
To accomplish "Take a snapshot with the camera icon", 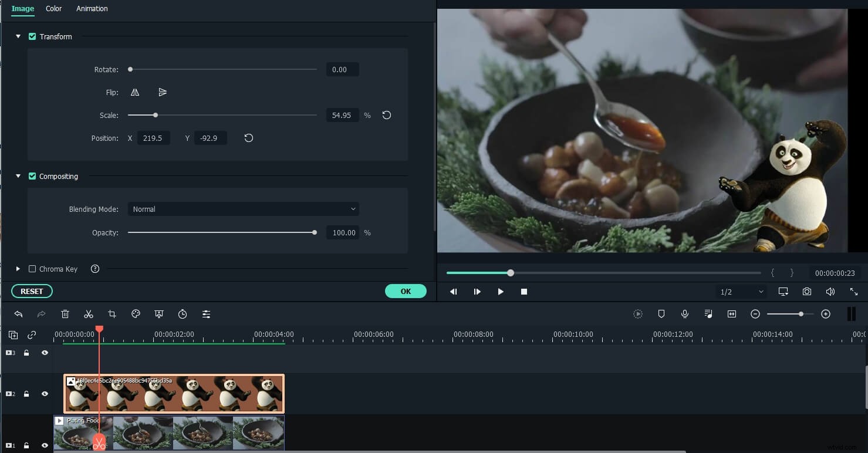I will point(807,292).
